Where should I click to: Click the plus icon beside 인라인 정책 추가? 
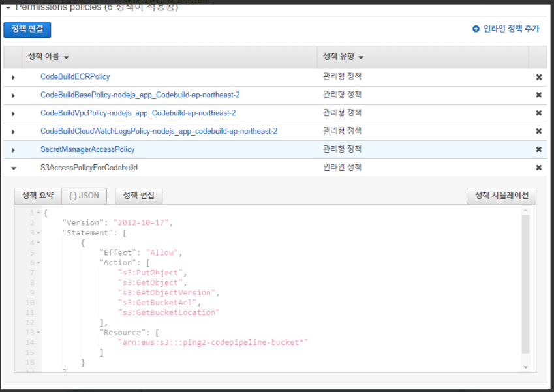[476, 29]
